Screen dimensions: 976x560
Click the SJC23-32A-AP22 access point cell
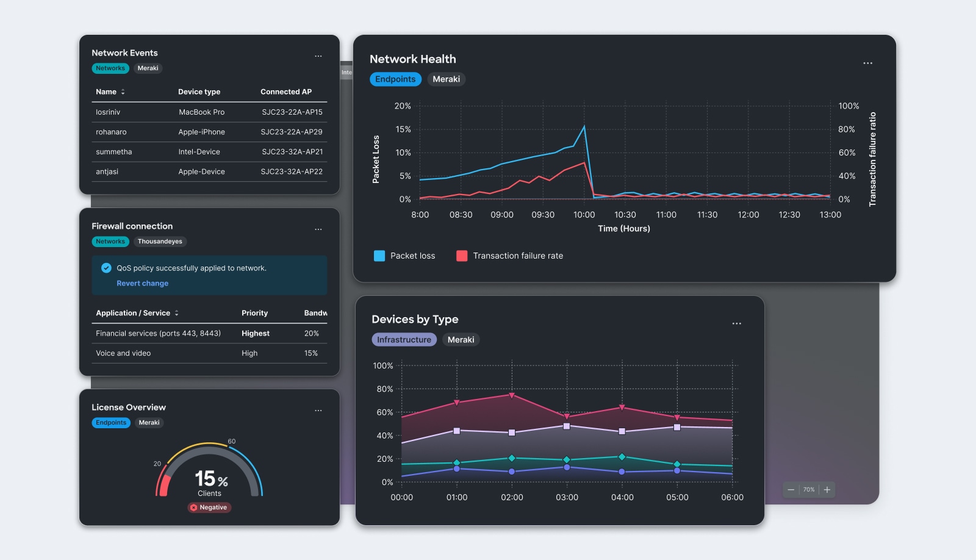pyautogui.click(x=292, y=172)
